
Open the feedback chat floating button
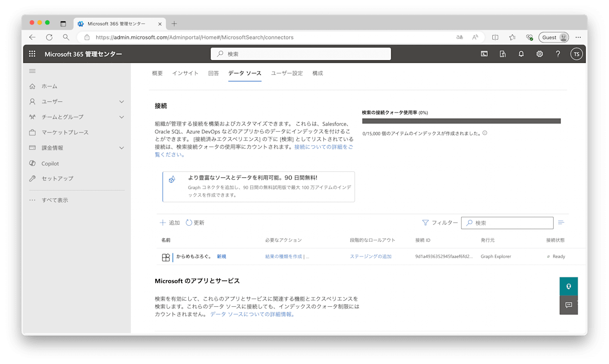[x=568, y=305]
